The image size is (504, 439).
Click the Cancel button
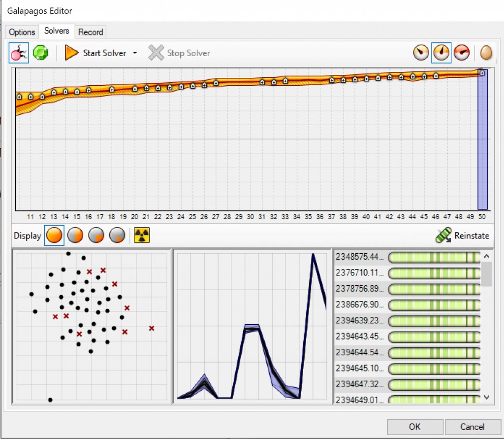tap(472, 427)
